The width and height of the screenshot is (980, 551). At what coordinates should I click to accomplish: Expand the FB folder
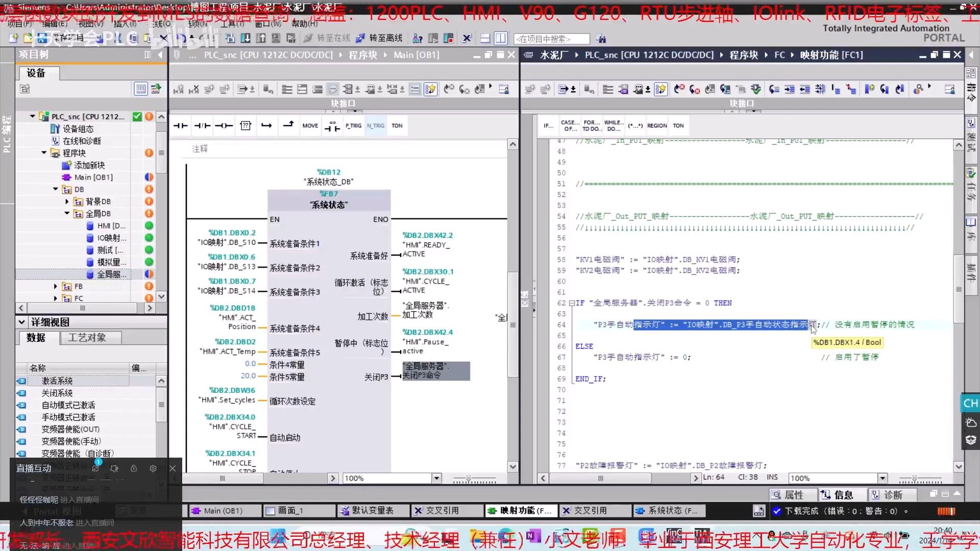pos(56,286)
